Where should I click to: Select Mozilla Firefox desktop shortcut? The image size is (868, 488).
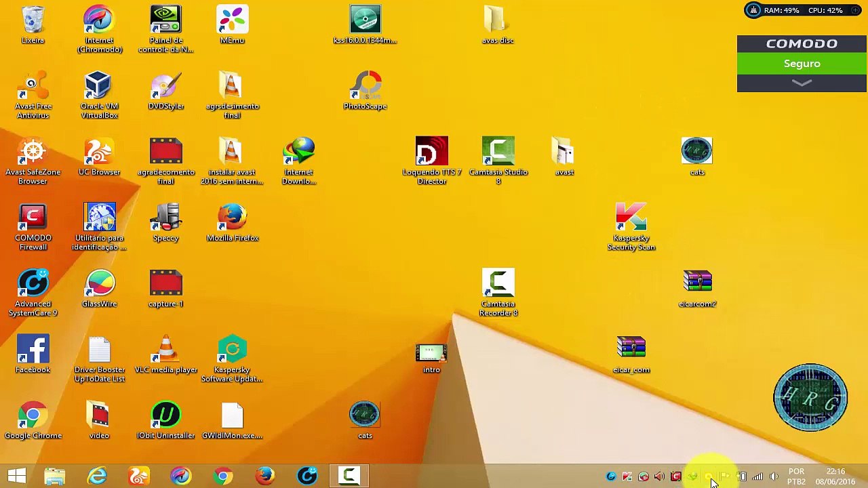pos(232,223)
